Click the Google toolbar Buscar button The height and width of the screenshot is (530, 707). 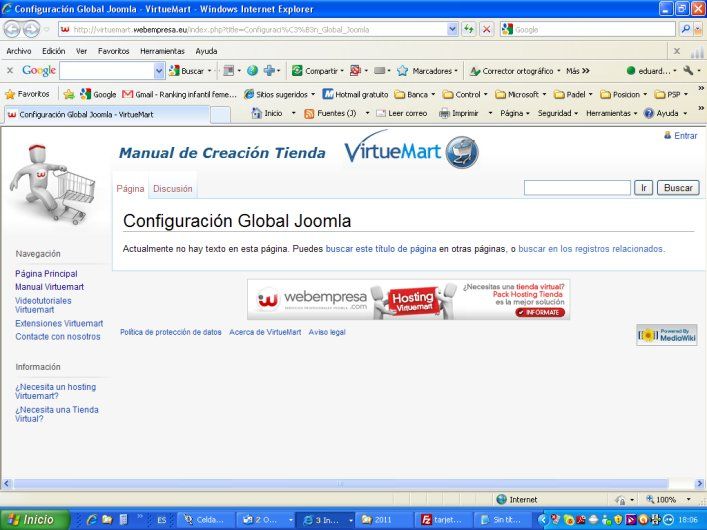tap(186, 71)
